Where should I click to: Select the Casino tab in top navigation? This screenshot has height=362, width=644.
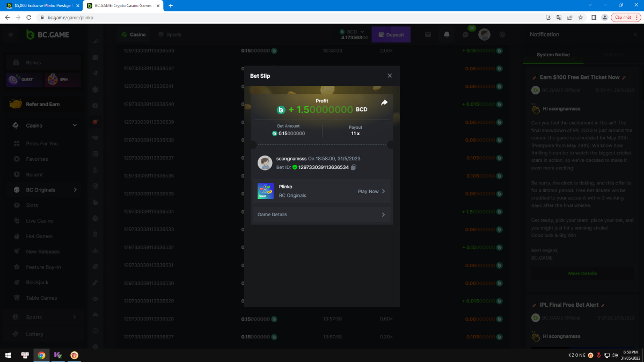pyautogui.click(x=133, y=34)
